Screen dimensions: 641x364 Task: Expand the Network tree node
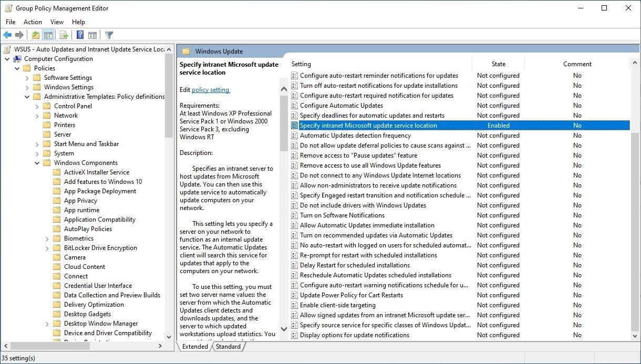[x=37, y=116]
